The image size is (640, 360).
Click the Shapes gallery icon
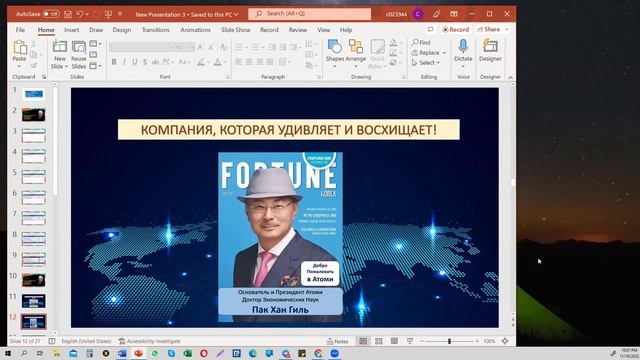(335, 47)
